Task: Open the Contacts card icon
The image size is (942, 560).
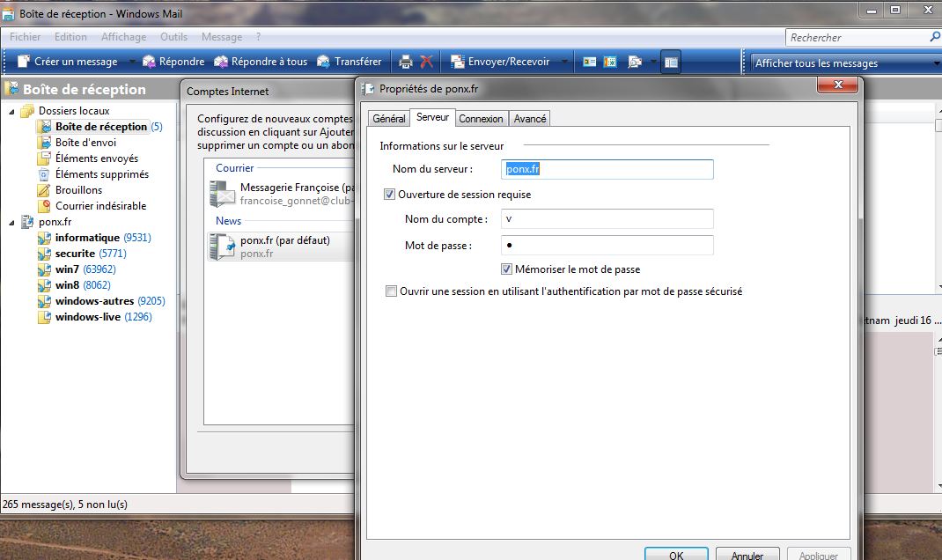Action: tap(589, 62)
